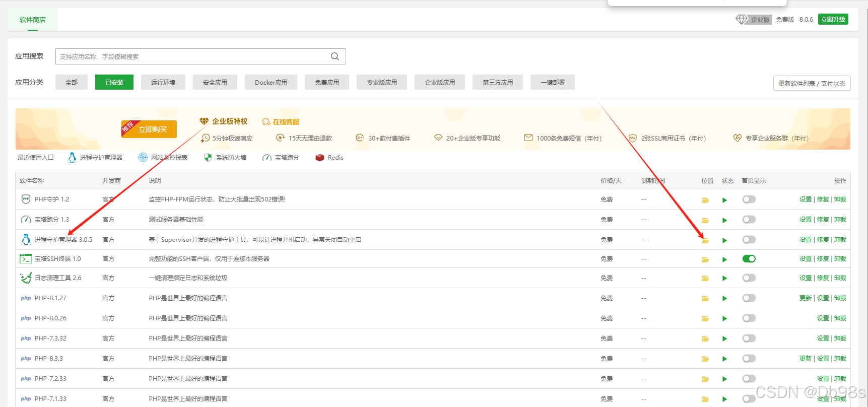
Task: Open folder location for PHP-8.0.26
Action: (705, 318)
